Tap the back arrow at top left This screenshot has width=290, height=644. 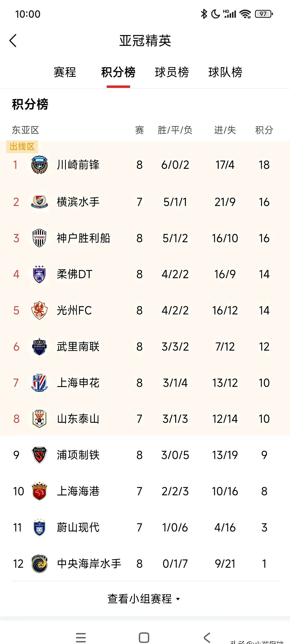[13, 41]
